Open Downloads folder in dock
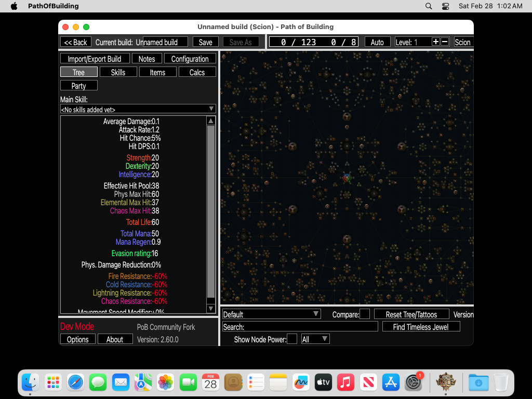 coord(478,382)
